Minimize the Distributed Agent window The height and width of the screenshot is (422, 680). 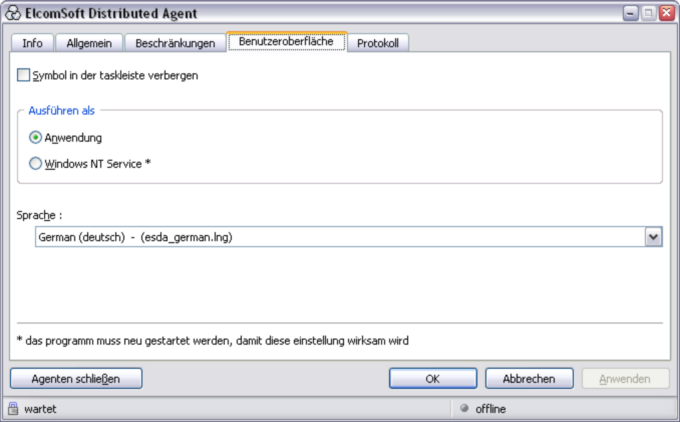(630, 13)
